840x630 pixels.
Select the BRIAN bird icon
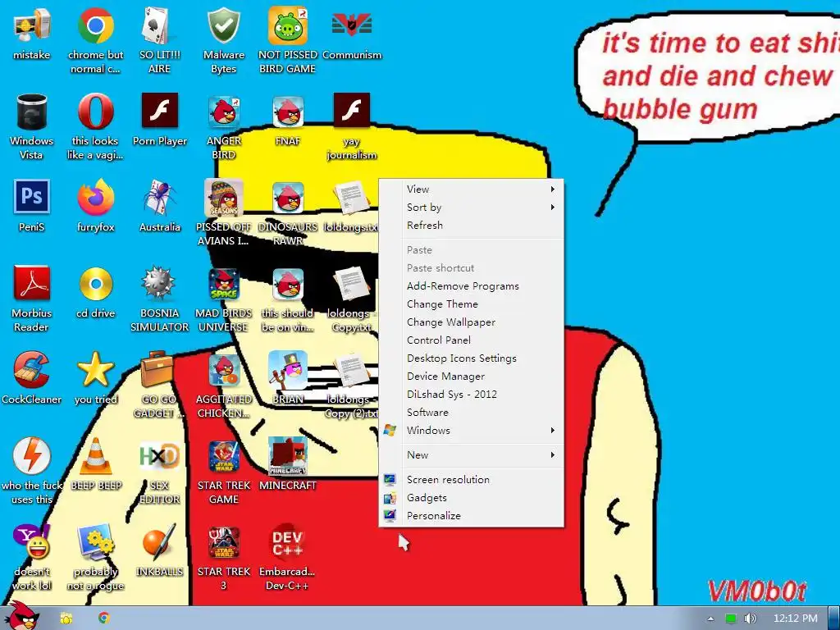288,377
